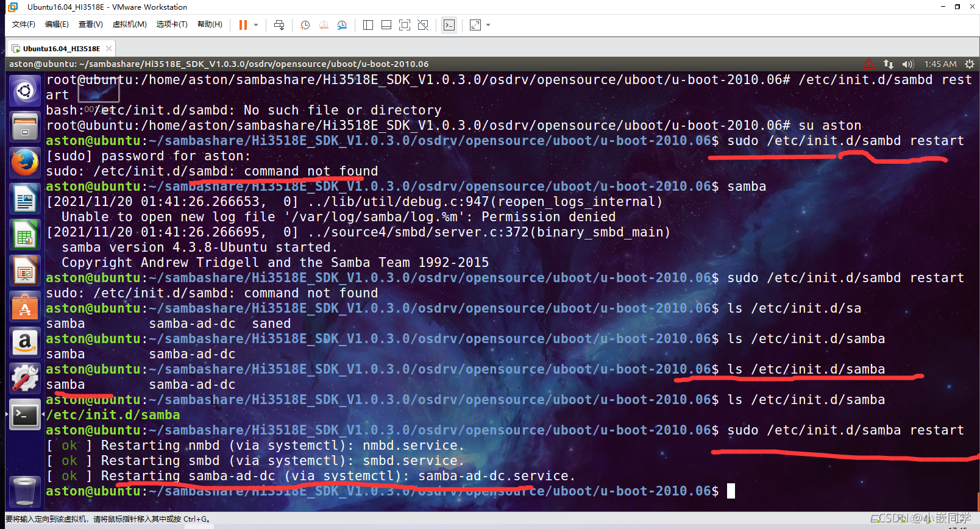Toggle the thumbnail bar view
The width and height of the screenshot is (980, 529).
(386, 25)
